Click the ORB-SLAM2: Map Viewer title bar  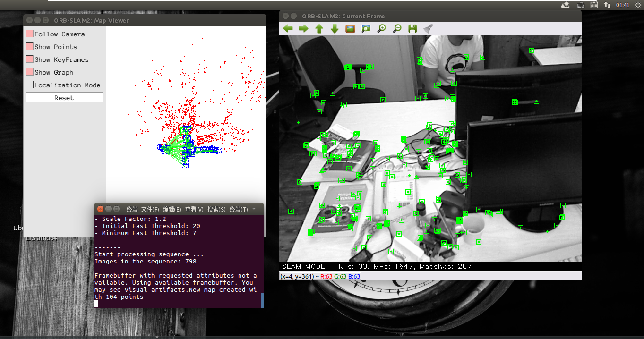point(145,20)
